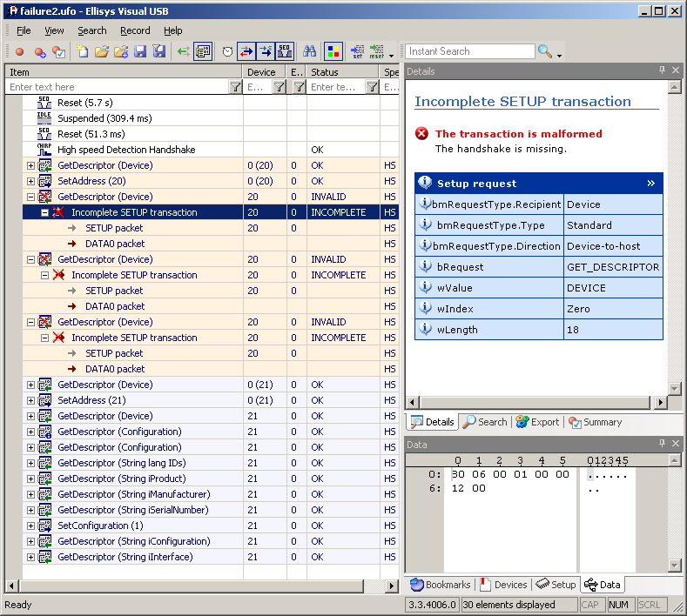This screenshot has width=687, height=616.
Task: Toggle the transactions view toolbar icon
Action: [x=203, y=51]
